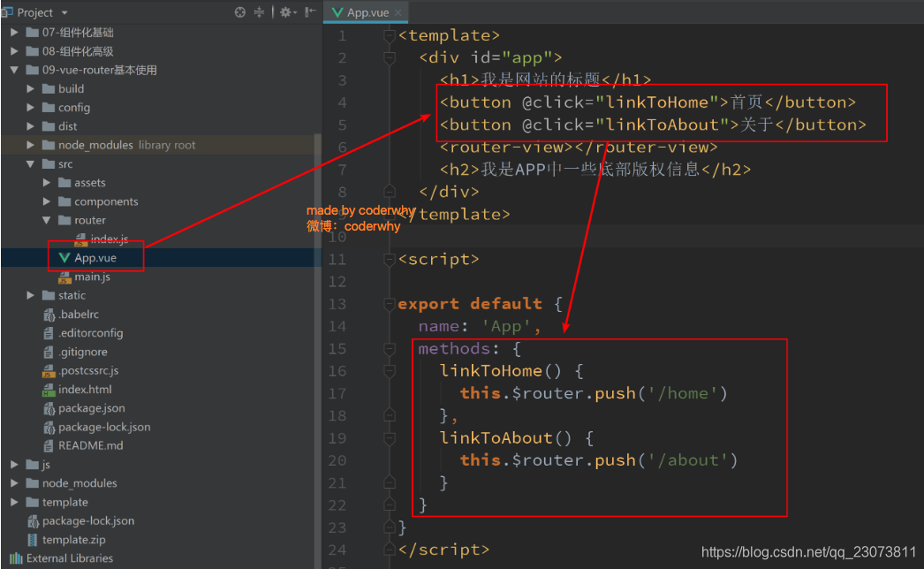
Task: Select the .babelrc file
Action: [x=79, y=315]
